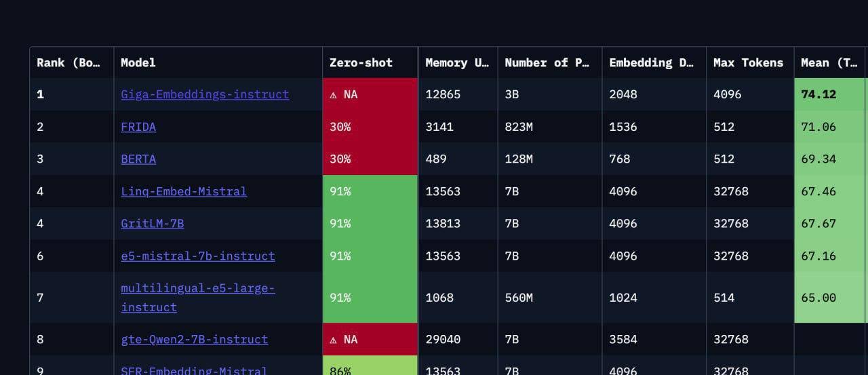The height and width of the screenshot is (375, 868).
Task: Open the e5-mistral-7b-instruct link
Action: 198,256
